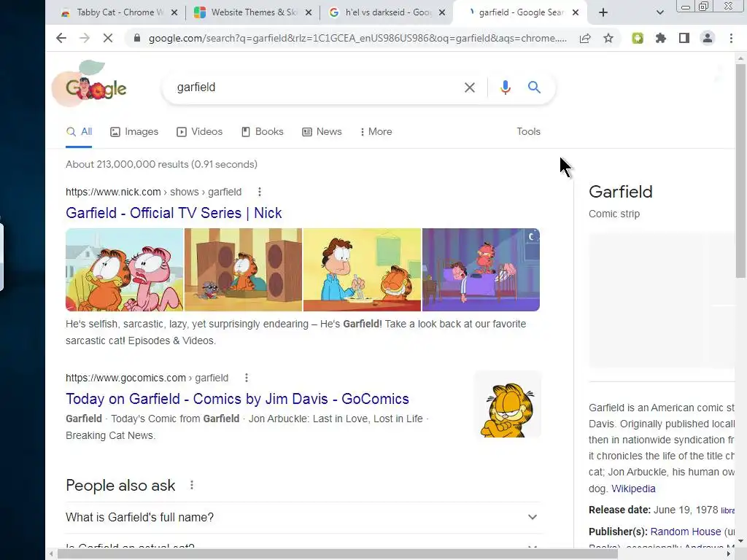
Task: Open the tab search dropdown
Action: tap(659, 12)
